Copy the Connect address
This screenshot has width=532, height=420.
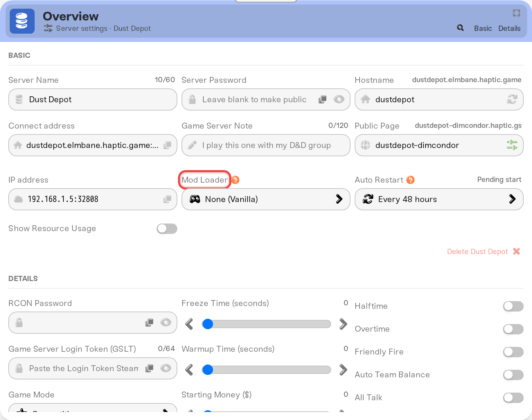(167, 145)
